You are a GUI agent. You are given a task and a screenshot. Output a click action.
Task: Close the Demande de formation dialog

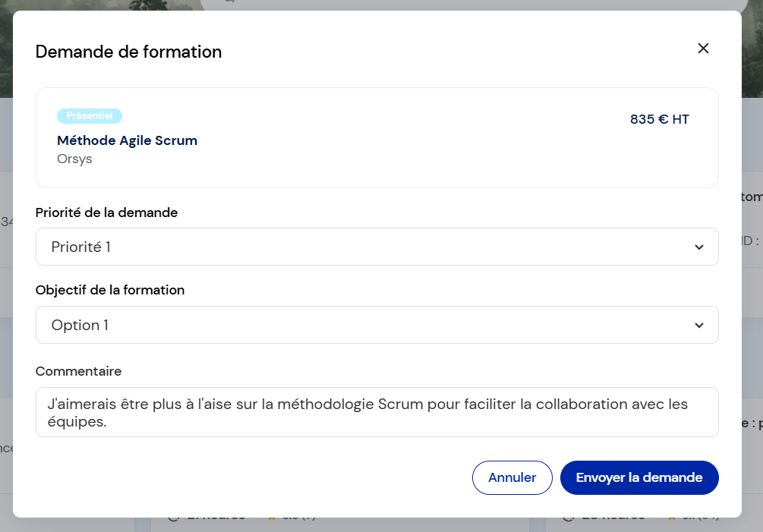(x=703, y=48)
